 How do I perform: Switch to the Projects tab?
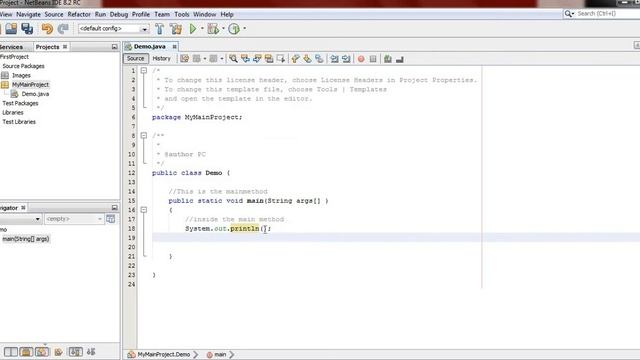click(47, 47)
